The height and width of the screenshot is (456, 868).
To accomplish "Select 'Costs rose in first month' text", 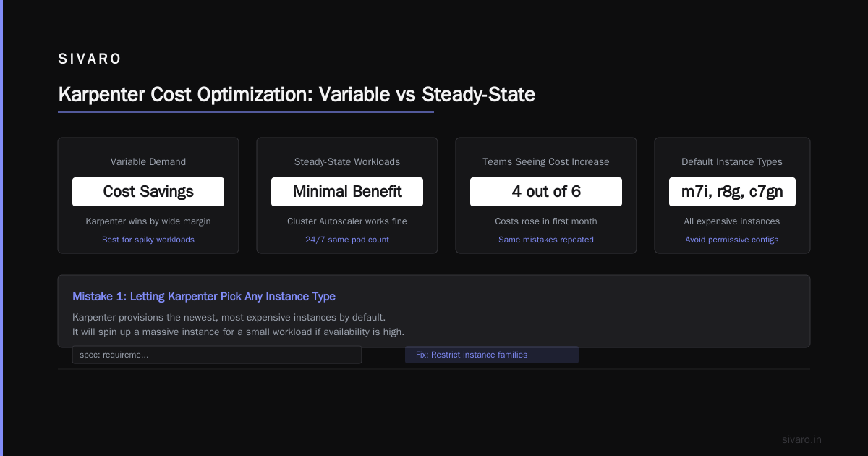I will (546, 221).
